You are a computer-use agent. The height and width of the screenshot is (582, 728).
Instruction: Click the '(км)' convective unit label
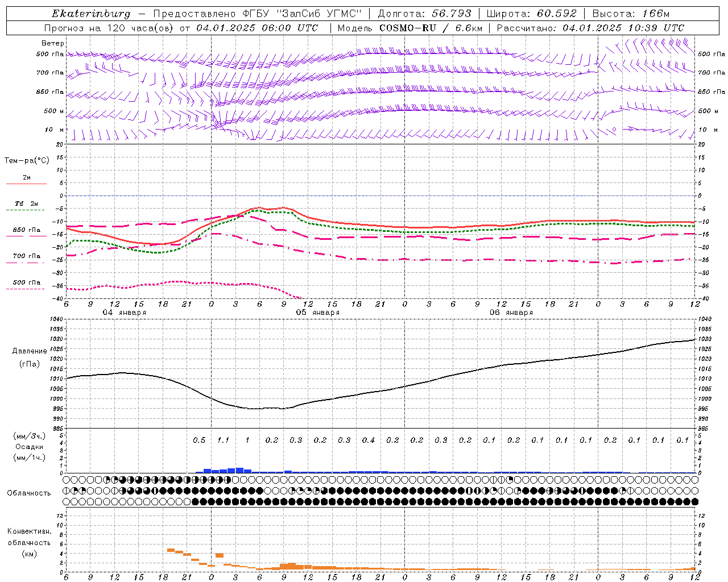click(x=29, y=554)
